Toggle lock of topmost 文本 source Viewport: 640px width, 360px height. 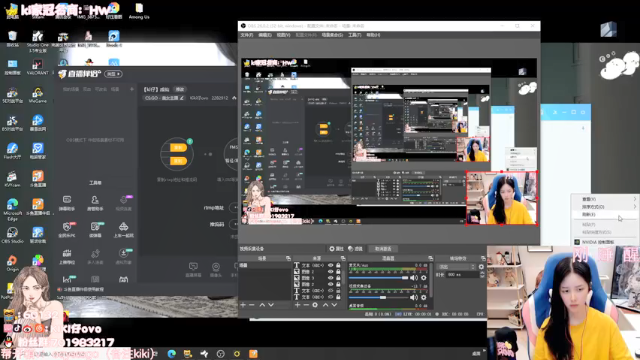pos(338,265)
